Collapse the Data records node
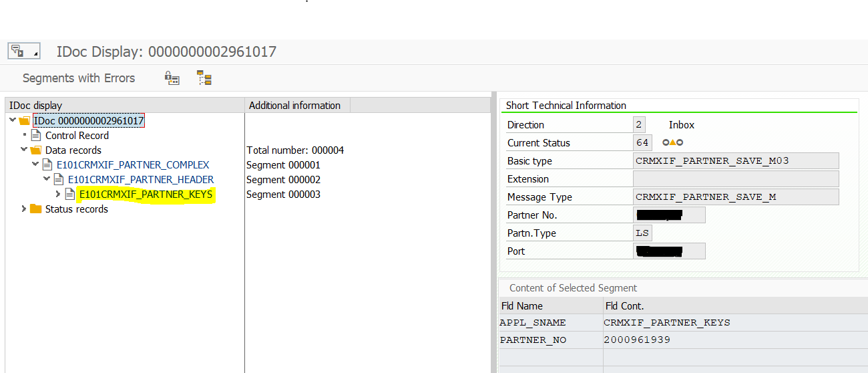The image size is (868, 373). point(24,150)
